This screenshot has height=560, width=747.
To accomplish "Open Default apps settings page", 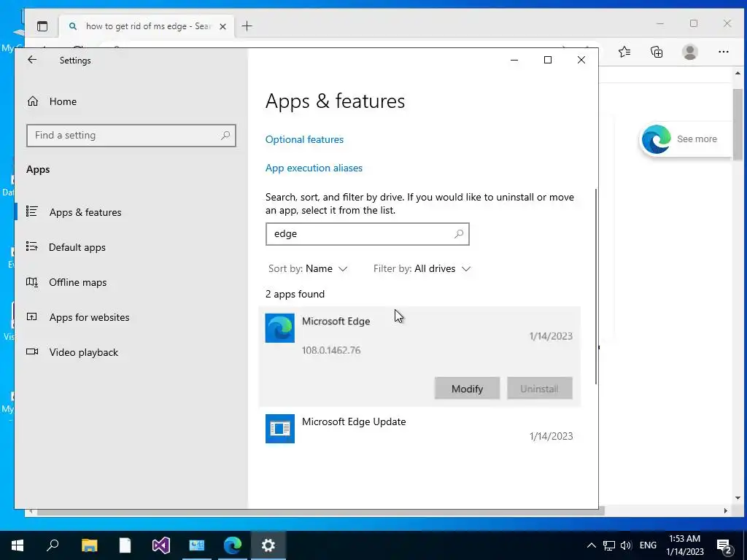I will (131, 247).
